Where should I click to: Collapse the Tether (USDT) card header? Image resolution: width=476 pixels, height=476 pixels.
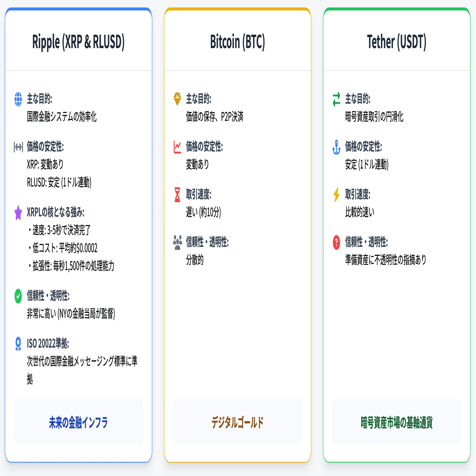click(397, 41)
